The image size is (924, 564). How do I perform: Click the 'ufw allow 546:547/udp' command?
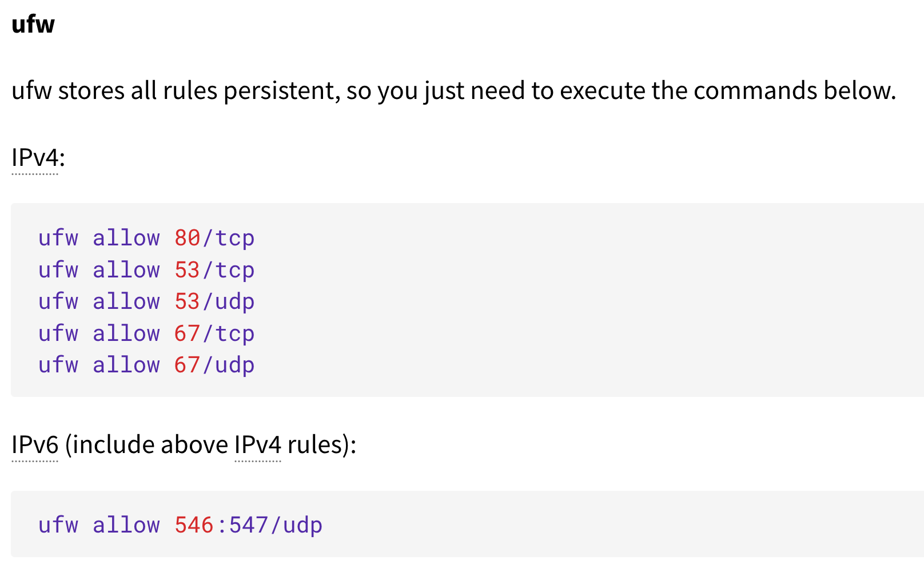click(x=180, y=525)
